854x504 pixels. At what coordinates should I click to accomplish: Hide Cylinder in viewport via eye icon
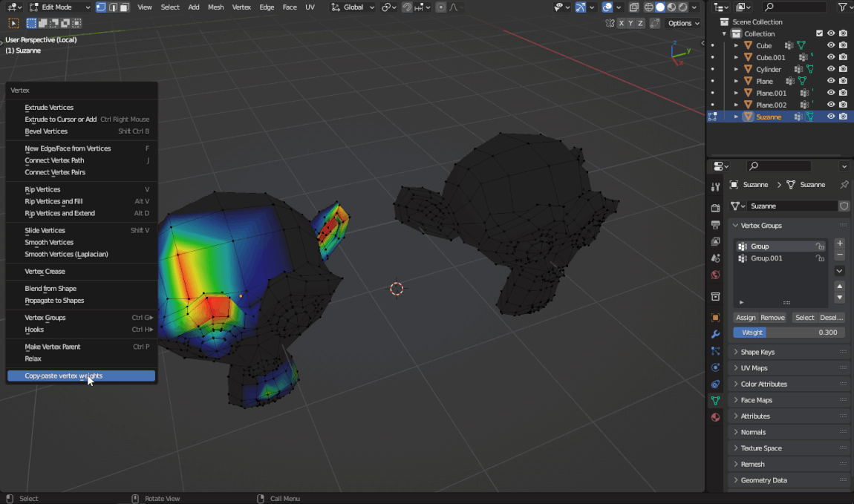click(x=830, y=69)
